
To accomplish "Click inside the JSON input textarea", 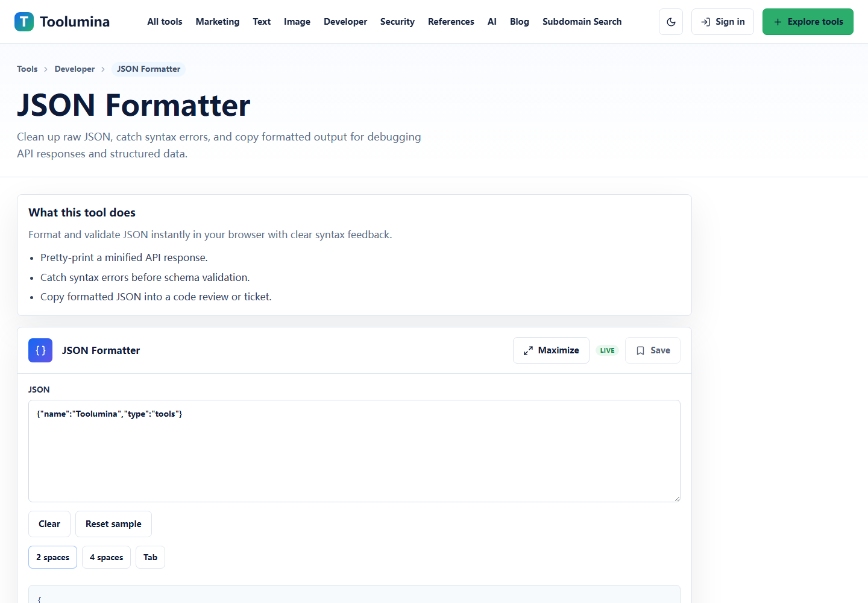I will coord(354,451).
